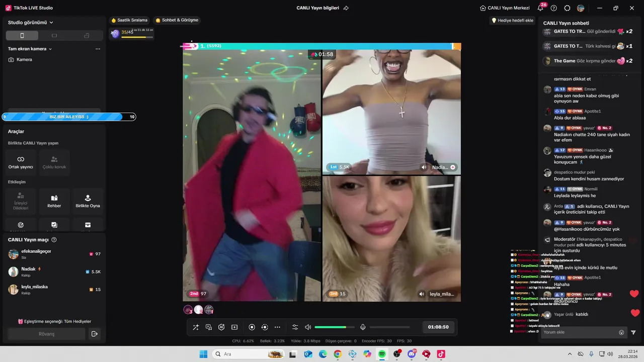
Task: Show CANLI Yayın maçı help info
Action: 54,240
